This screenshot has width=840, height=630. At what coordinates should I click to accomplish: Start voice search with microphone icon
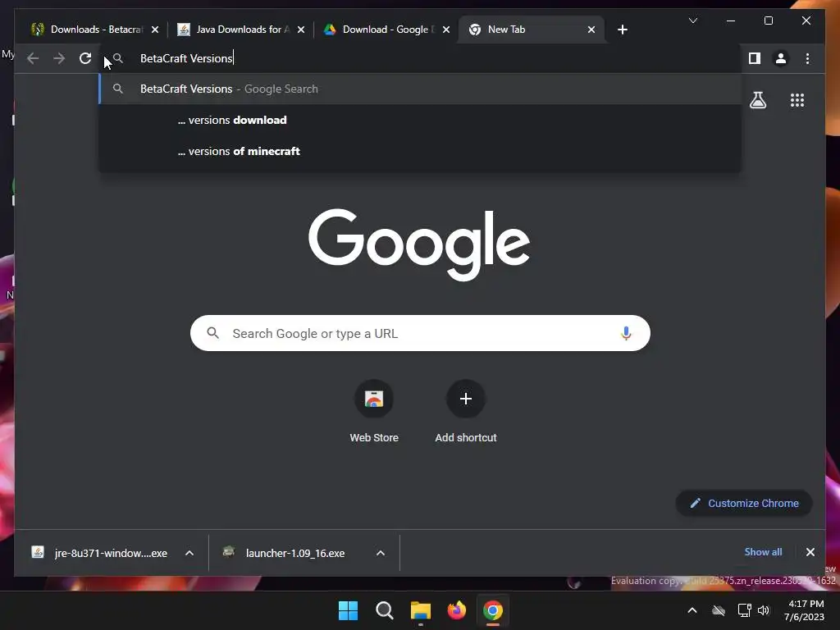626,333
